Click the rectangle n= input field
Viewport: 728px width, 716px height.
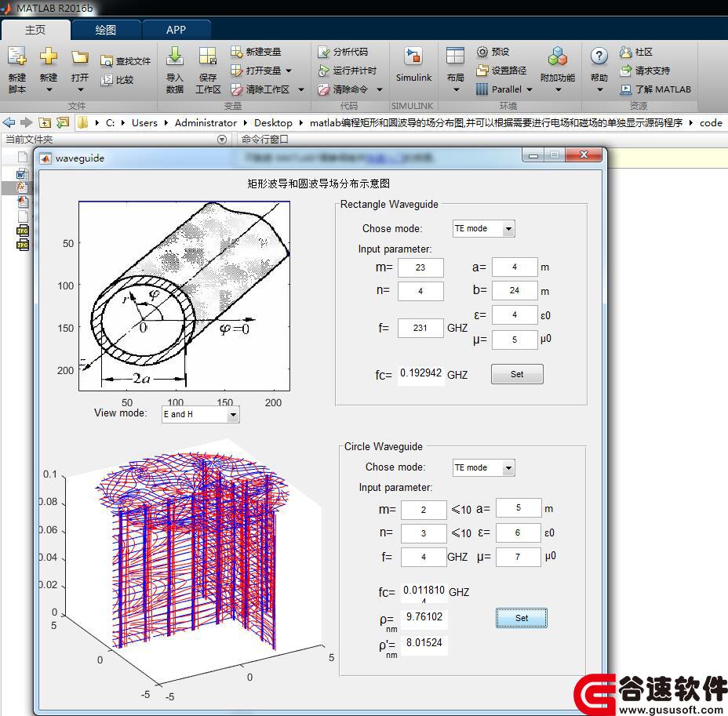420,292
